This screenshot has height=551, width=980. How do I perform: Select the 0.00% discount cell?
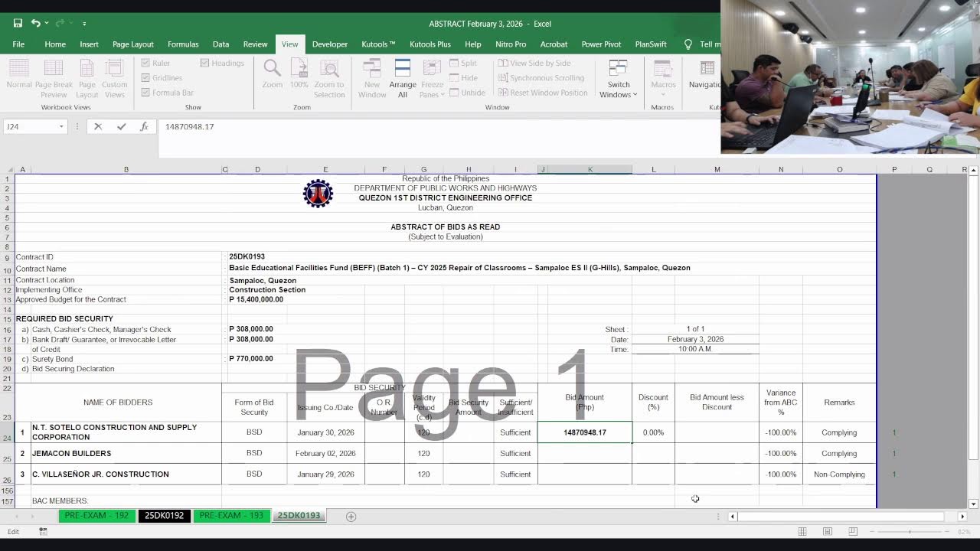(x=653, y=432)
